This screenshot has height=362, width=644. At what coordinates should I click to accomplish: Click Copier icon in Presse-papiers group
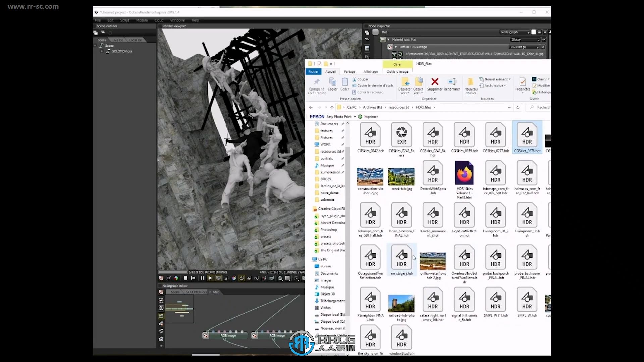click(333, 82)
